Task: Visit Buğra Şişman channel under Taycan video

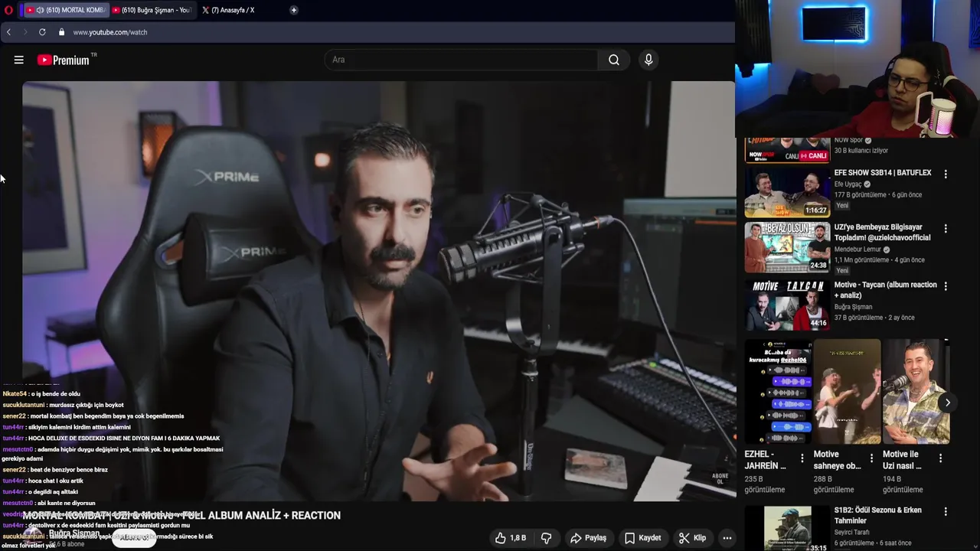Action: point(853,307)
